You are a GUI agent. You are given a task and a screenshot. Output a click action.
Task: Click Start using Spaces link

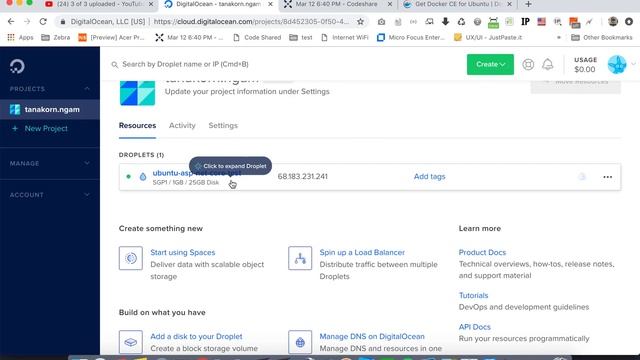tap(182, 252)
